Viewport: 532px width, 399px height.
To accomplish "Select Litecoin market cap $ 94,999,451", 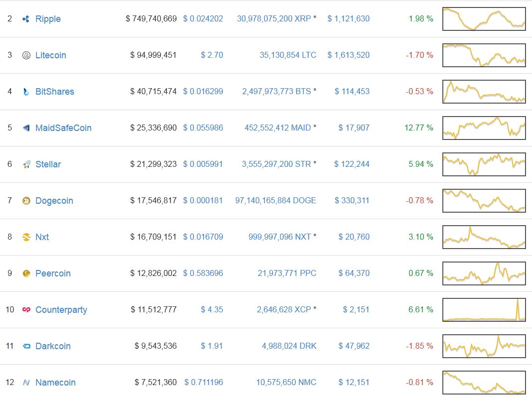I will (x=153, y=55).
